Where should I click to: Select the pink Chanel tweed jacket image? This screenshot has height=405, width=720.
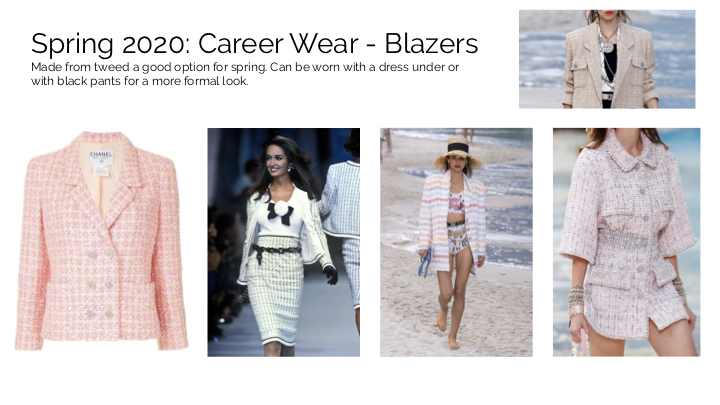coord(101,241)
